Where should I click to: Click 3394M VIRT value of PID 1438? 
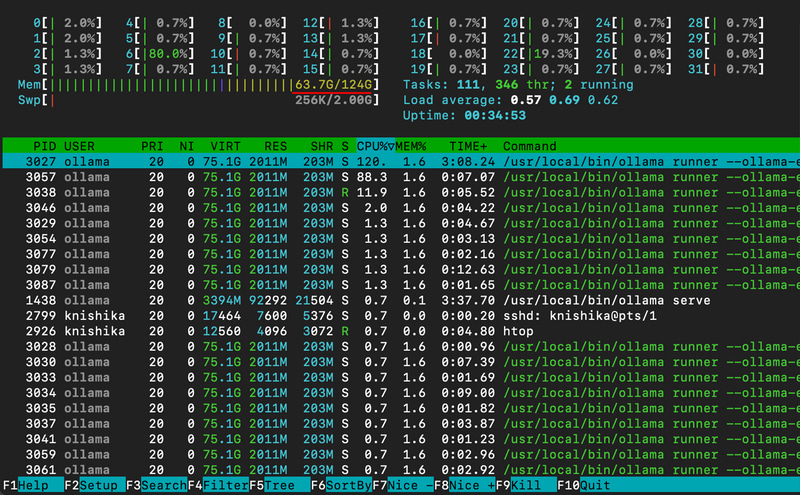click(221, 301)
